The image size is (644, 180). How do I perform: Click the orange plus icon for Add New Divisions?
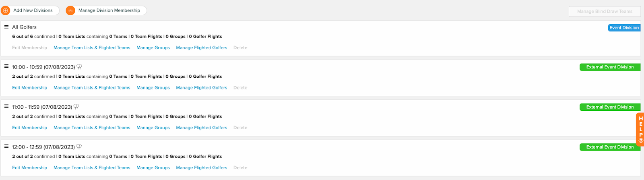point(6,10)
